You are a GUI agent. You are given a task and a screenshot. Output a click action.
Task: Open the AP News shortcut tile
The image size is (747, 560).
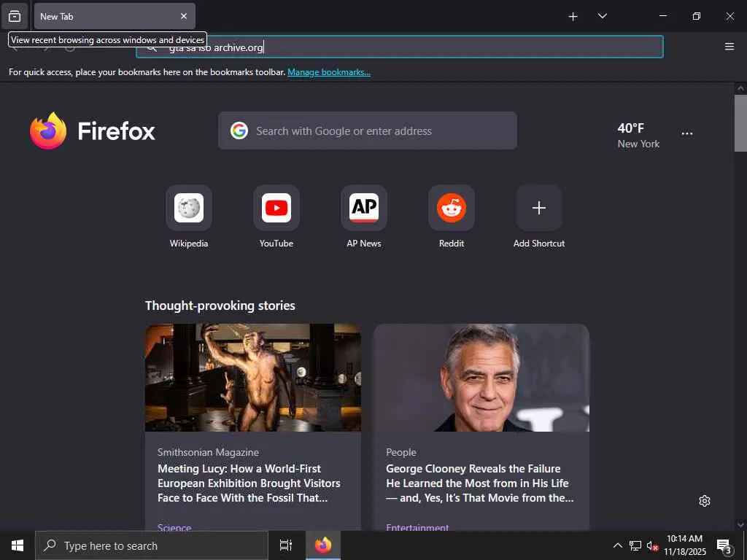tap(364, 217)
